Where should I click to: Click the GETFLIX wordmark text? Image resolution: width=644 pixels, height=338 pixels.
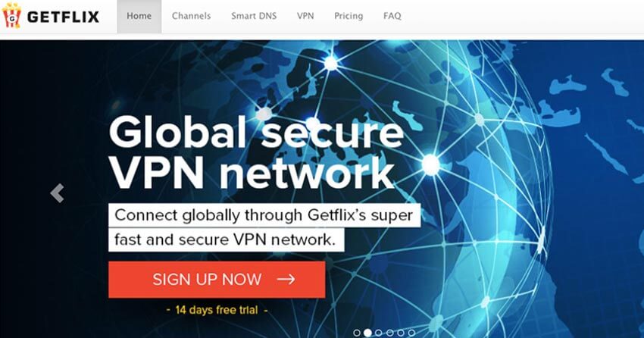[63, 17]
